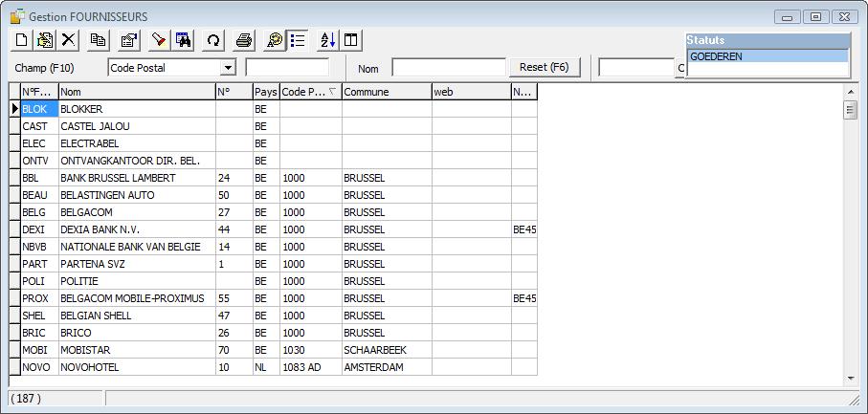Click number 70 in the MOBI row
The height and width of the screenshot is (414, 868).
click(x=234, y=350)
